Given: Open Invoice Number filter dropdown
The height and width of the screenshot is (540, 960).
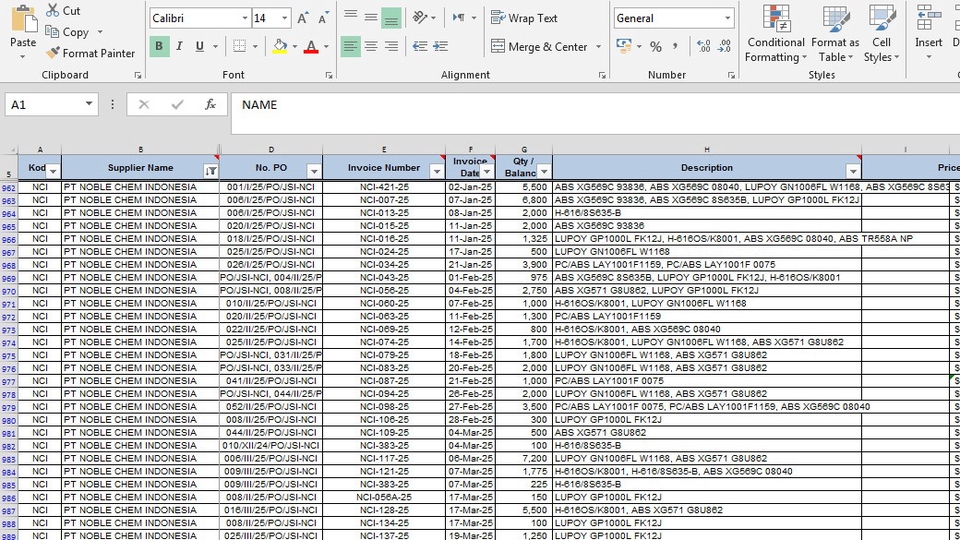Looking at the screenshot, I should tap(437, 171).
